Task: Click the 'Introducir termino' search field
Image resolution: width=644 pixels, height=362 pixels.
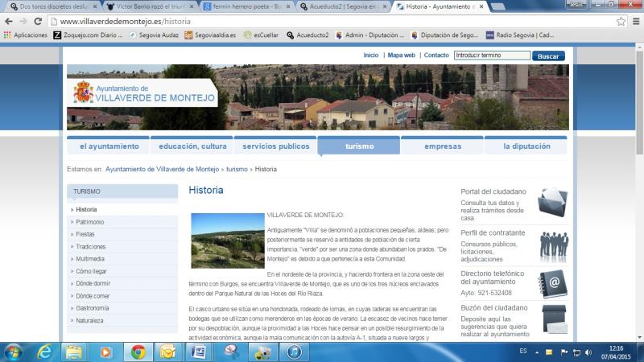Action: coord(491,56)
